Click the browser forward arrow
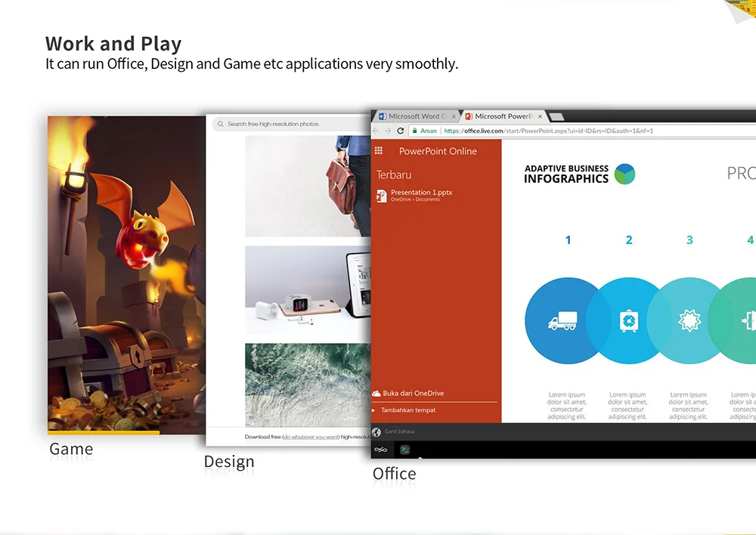756x535 pixels. point(388,131)
